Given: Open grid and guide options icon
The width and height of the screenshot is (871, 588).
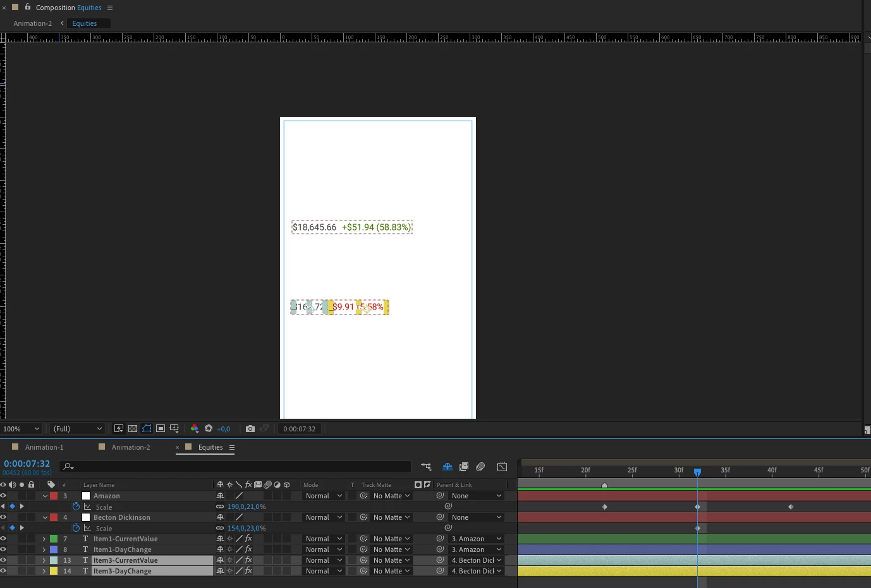Looking at the screenshot, I should tap(174, 428).
